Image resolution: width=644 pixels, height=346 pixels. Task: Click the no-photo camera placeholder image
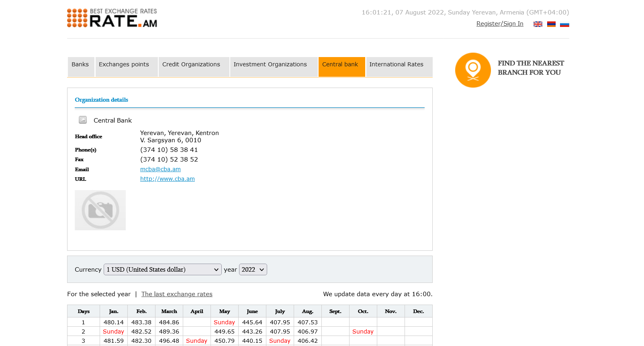click(100, 210)
